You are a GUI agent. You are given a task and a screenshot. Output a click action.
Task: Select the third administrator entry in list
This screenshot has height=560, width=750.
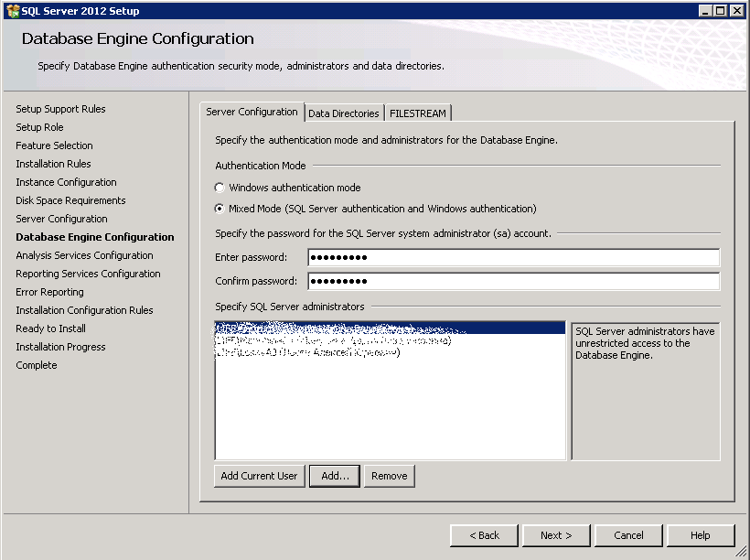(x=390, y=352)
